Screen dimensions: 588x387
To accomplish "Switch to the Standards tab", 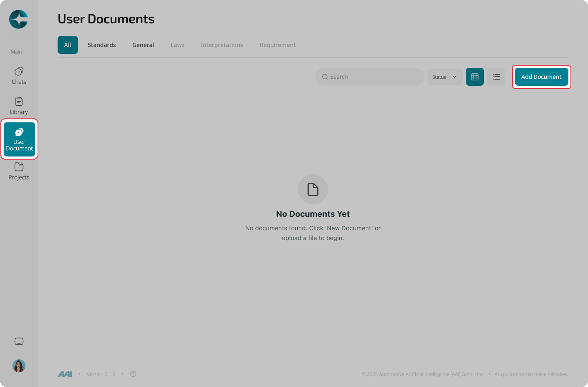I will pos(102,45).
